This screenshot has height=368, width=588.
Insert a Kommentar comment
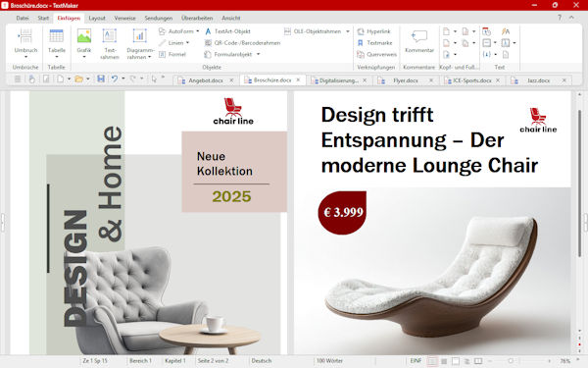[x=419, y=41]
